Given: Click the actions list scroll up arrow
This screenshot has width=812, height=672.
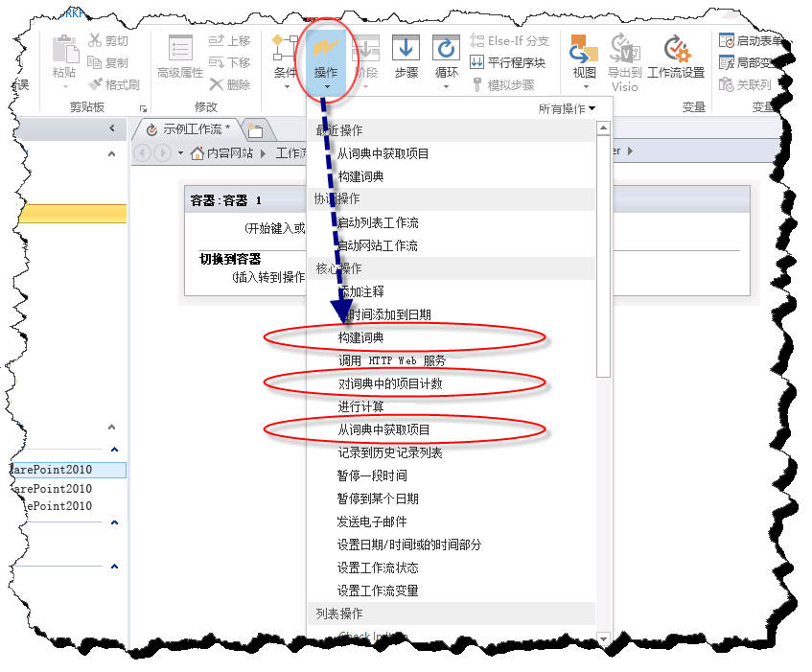Looking at the screenshot, I should click(603, 127).
